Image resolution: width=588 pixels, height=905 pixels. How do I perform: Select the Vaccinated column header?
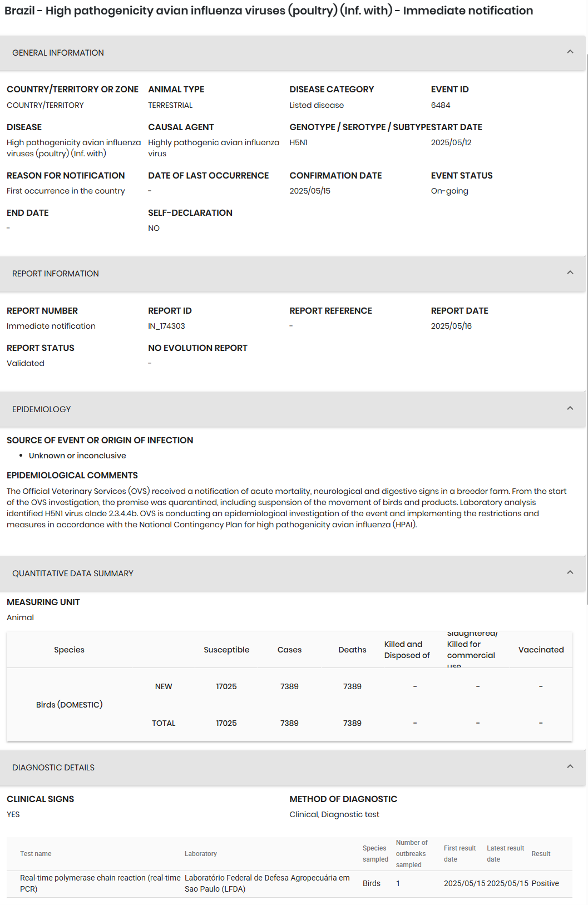(x=541, y=650)
